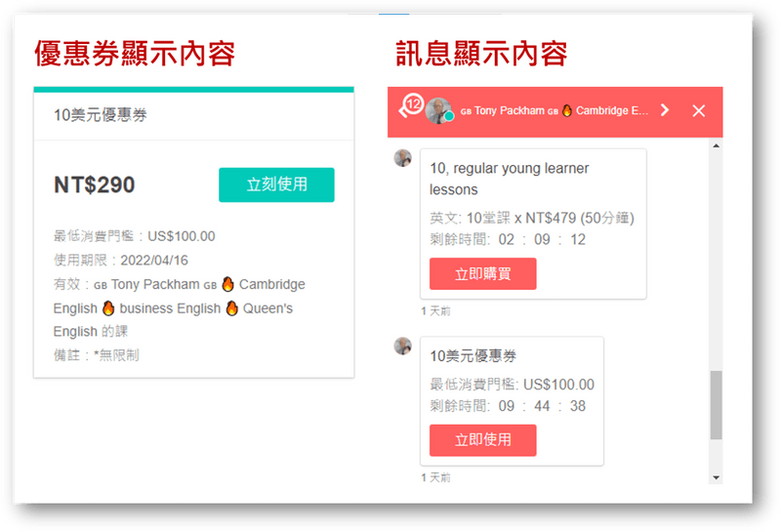The width and height of the screenshot is (781, 532).
Task: Click the teacher name in coupon validity text
Action: click(155, 285)
